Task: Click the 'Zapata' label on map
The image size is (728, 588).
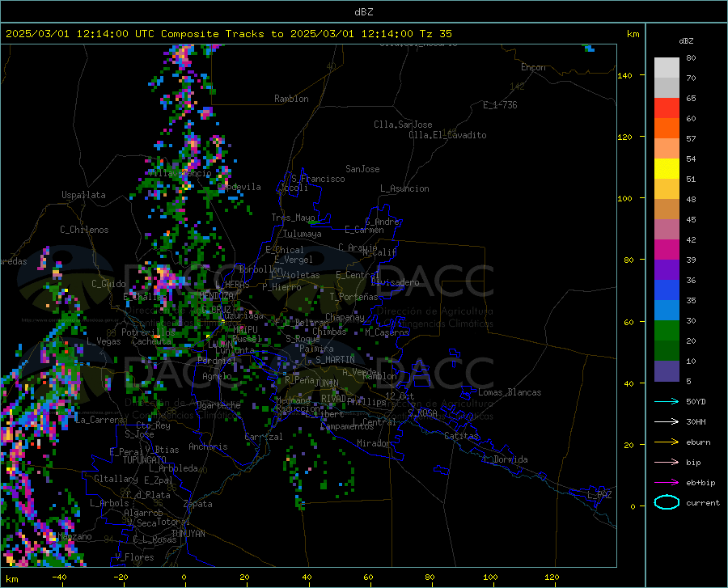Action: [x=198, y=504]
